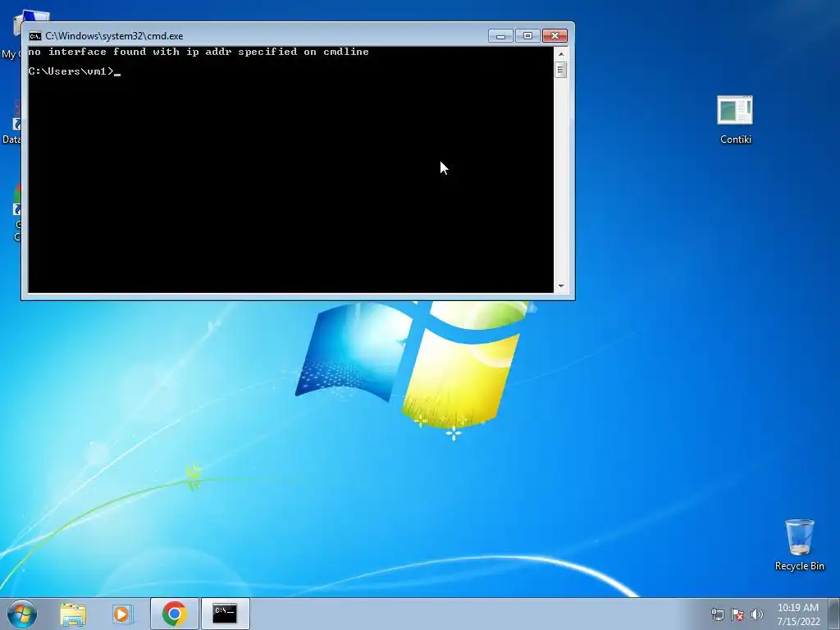Show the clock and date calendar
The width and height of the screenshot is (840, 630).
tap(798, 614)
